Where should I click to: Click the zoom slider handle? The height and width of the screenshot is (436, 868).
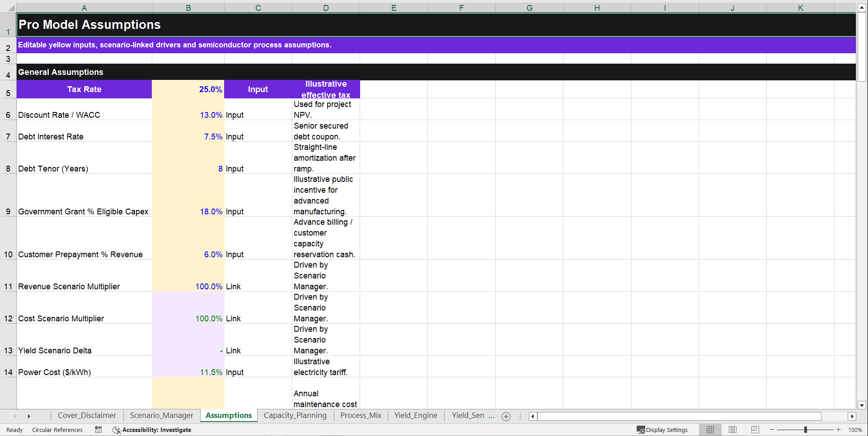(806, 430)
